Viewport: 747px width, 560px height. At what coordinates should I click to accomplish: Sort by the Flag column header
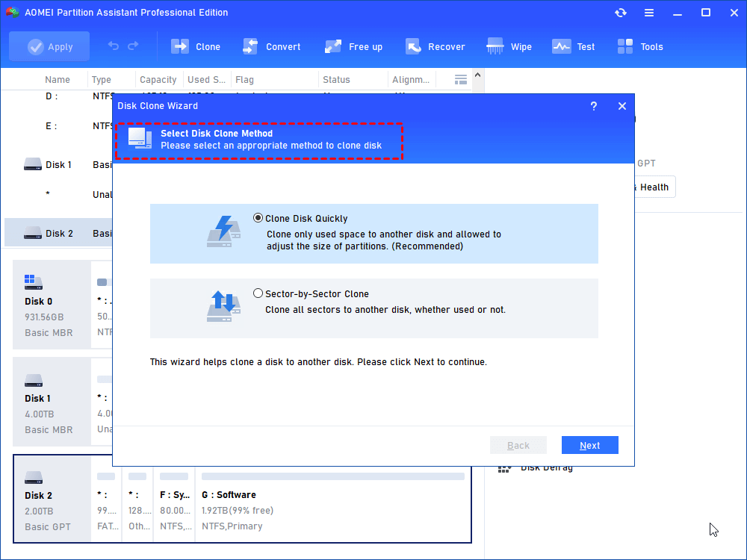click(244, 80)
